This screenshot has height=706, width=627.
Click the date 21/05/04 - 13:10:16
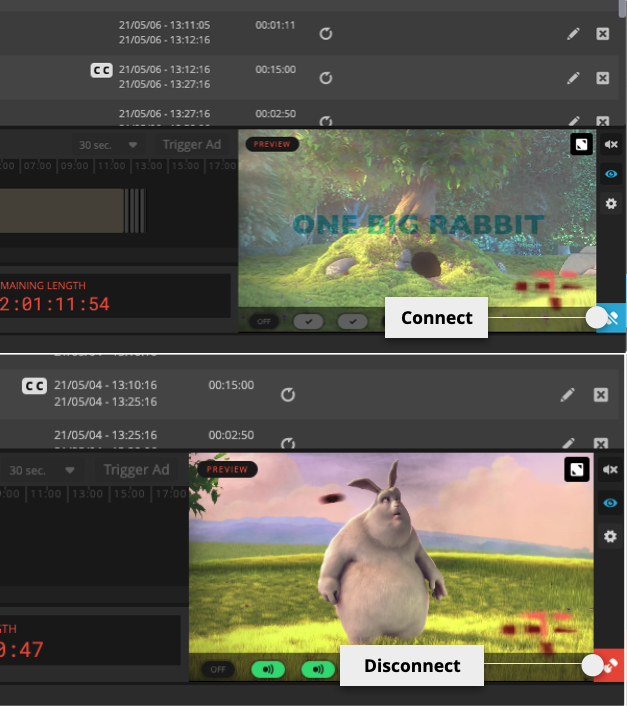coord(106,385)
